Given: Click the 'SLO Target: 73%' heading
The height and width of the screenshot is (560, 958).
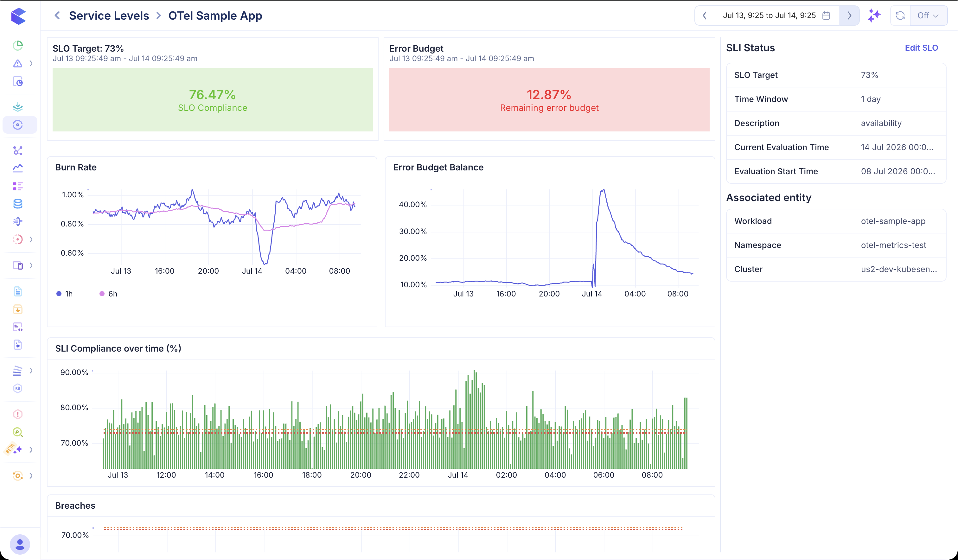Looking at the screenshot, I should (88, 49).
